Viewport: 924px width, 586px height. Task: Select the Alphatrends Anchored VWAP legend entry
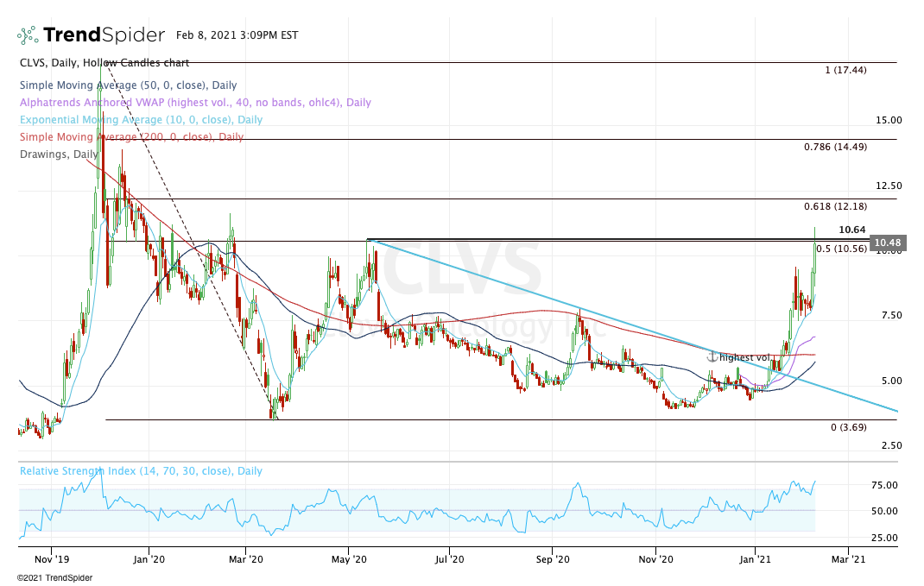coord(195,103)
